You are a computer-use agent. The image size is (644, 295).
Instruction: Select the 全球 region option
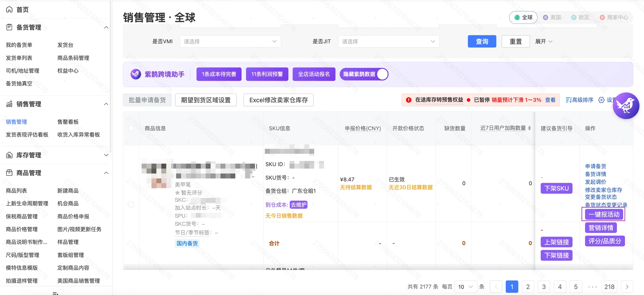523,17
